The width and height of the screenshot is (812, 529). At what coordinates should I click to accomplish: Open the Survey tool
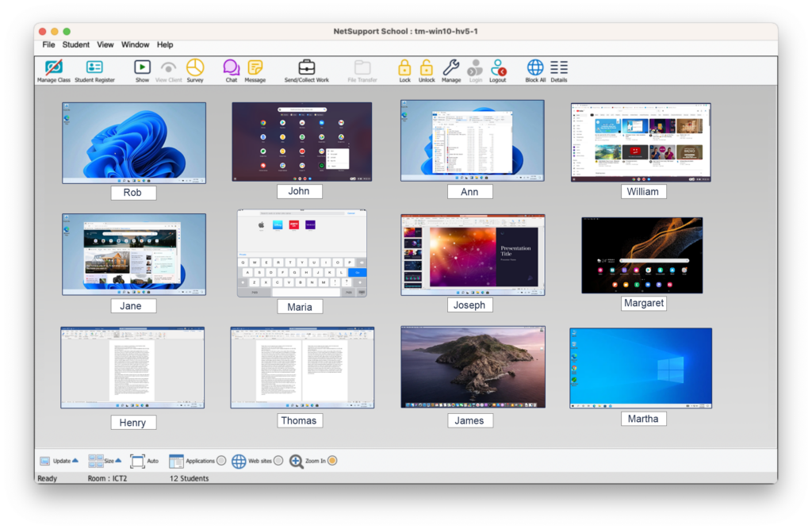195,68
